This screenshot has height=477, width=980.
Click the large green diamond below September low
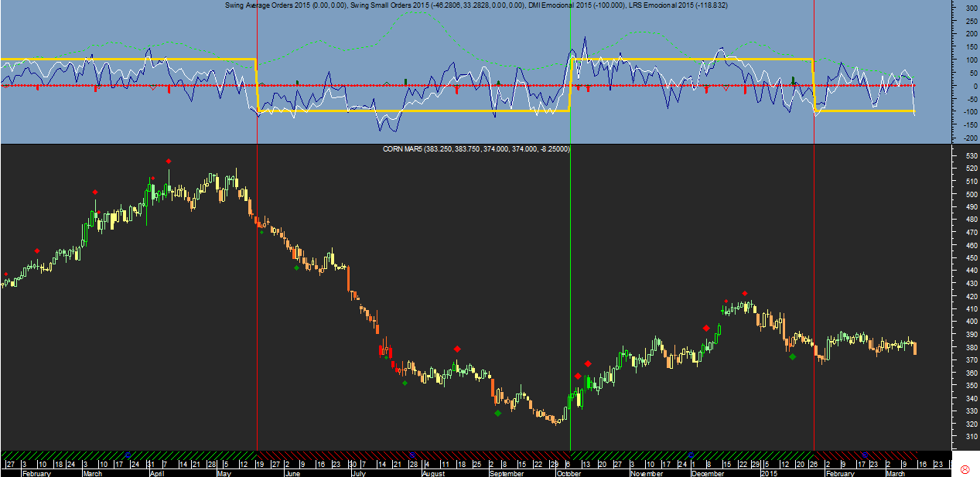497,413
